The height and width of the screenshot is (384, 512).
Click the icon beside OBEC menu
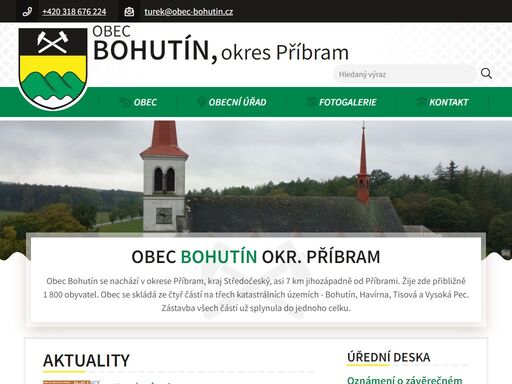tap(125, 102)
